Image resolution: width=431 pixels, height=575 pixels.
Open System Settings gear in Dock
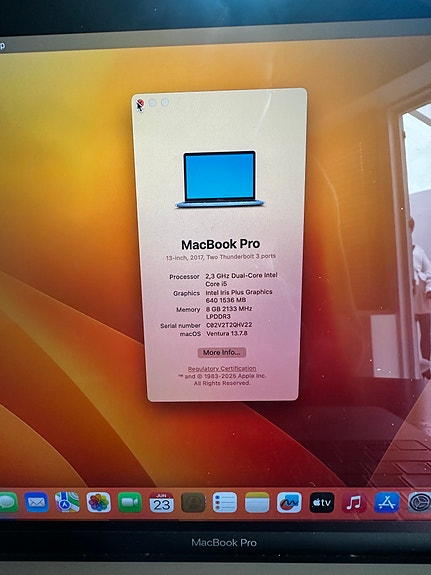pos(419,502)
